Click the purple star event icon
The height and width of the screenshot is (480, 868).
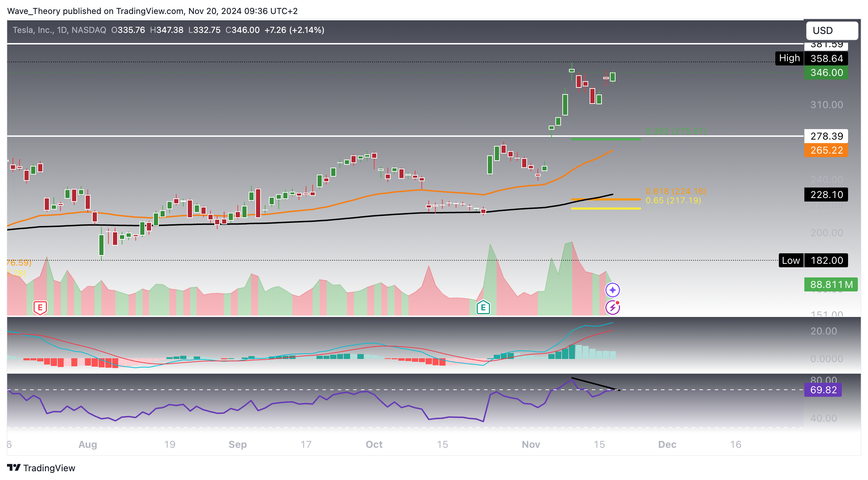tap(612, 290)
